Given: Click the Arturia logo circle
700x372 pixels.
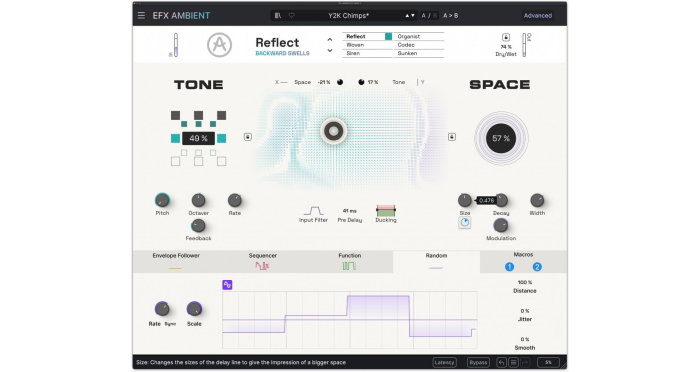Looking at the screenshot, I should pos(220,45).
